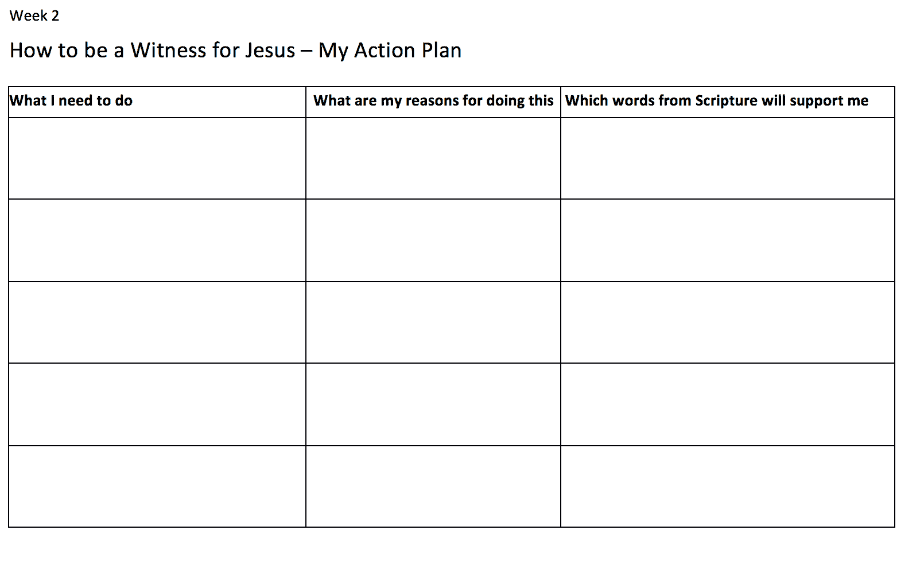Click the "Week 2" text
This screenshot has width=924, height=561.
pos(34,16)
